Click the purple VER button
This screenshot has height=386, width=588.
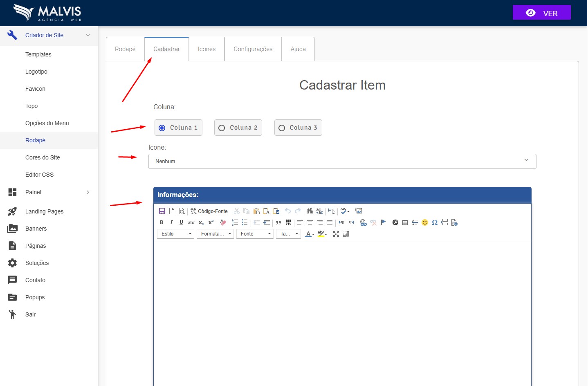pos(541,13)
